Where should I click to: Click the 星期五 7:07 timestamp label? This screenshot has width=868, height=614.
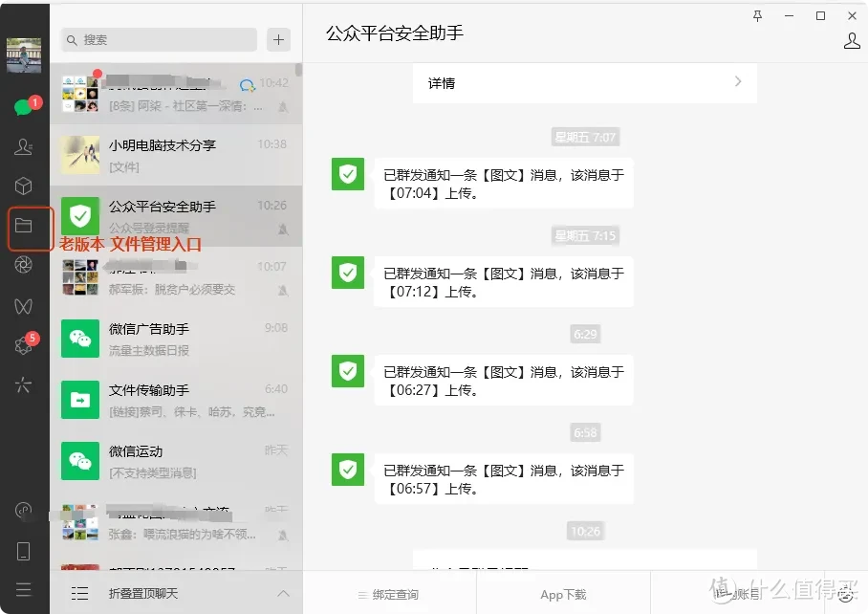click(x=585, y=138)
